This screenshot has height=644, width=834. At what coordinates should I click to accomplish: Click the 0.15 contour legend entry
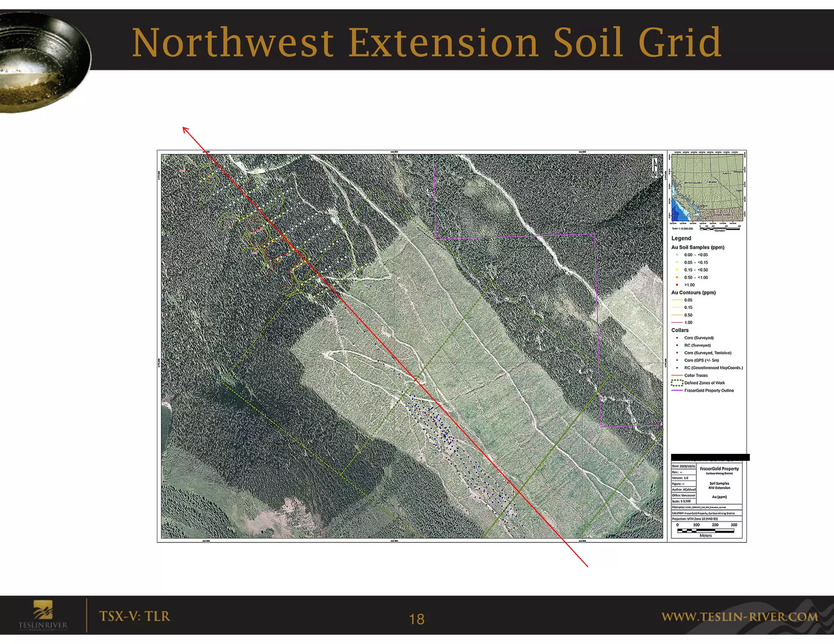coord(682,307)
